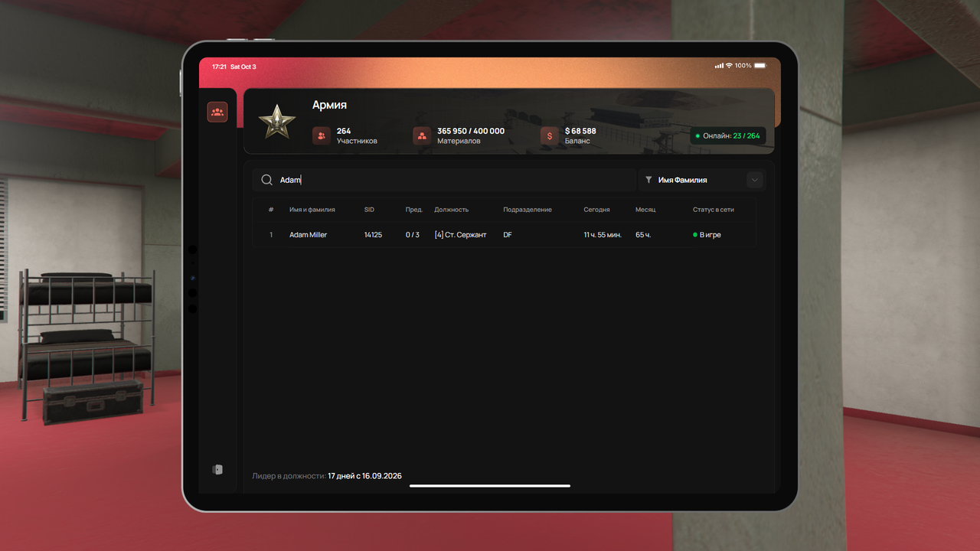The height and width of the screenshot is (551, 980).
Task: Click the home indicator bar at bottom
Action: click(490, 485)
